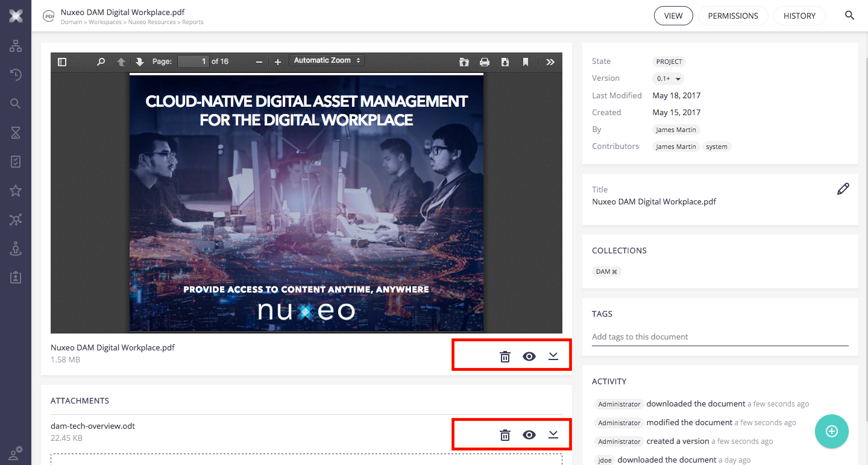The height and width of the screenshot is (465, 868).
Task: Open the Automatic Zoom dropdown
Action: click(x=327, y=60)
